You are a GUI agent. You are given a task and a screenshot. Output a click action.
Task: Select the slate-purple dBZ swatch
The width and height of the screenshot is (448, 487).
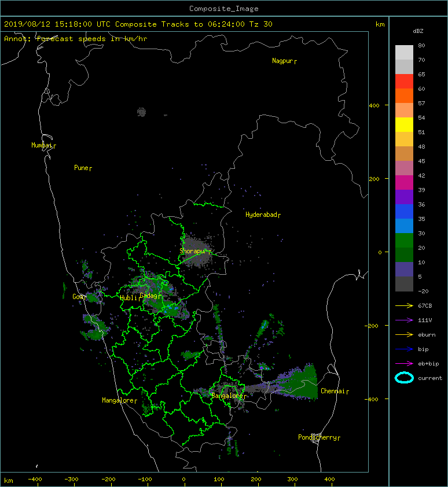404,270
